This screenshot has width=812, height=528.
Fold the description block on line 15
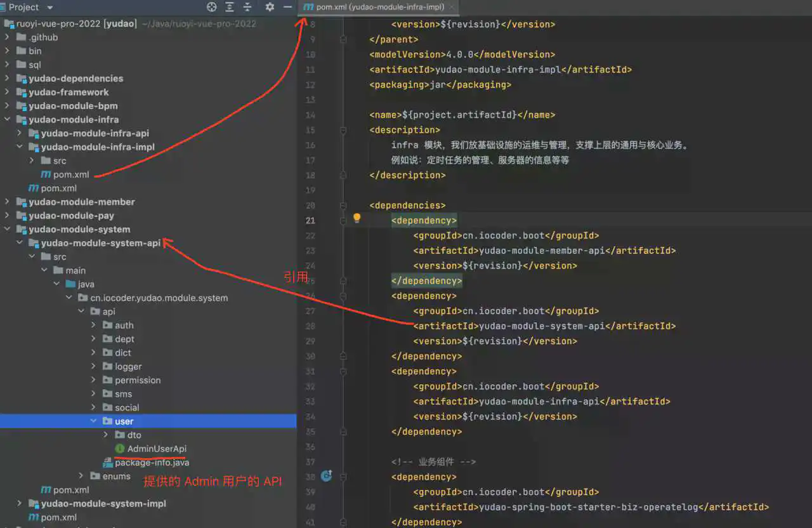click(x=343, y=130)
